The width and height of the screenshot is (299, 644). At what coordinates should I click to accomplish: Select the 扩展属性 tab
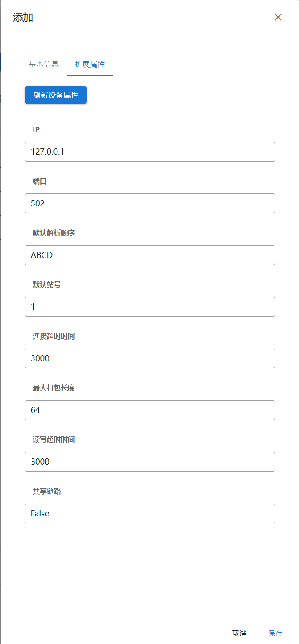point(90,64)
